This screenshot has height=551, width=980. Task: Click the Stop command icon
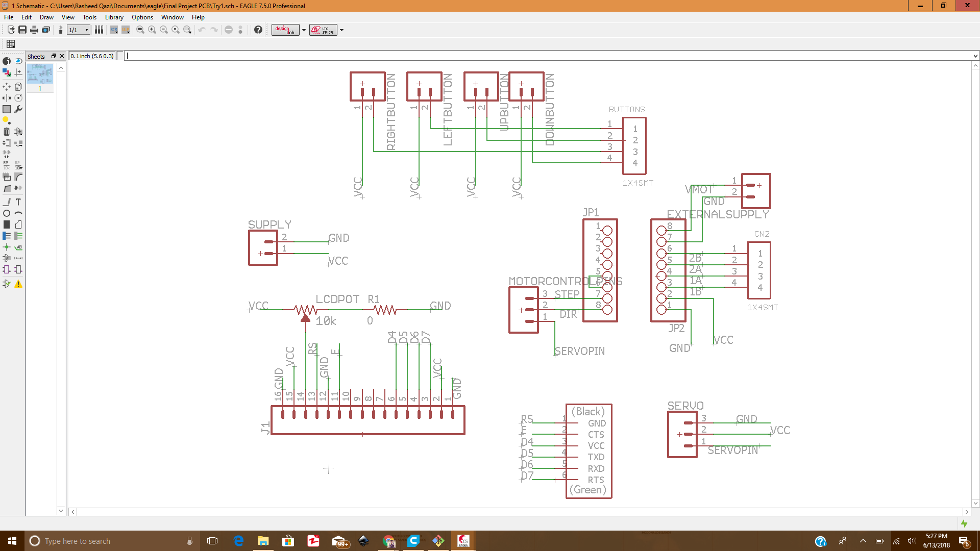click(229, 30)
